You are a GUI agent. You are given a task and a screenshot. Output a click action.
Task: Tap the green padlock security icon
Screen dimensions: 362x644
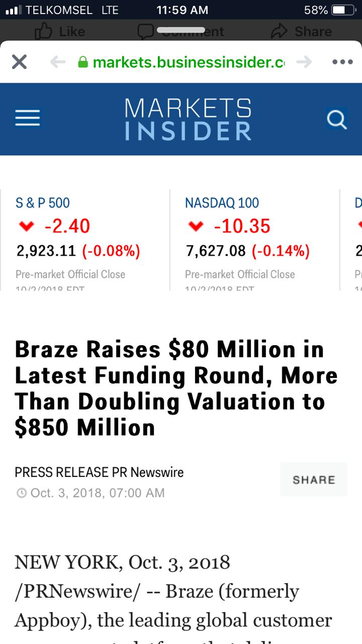83,62
